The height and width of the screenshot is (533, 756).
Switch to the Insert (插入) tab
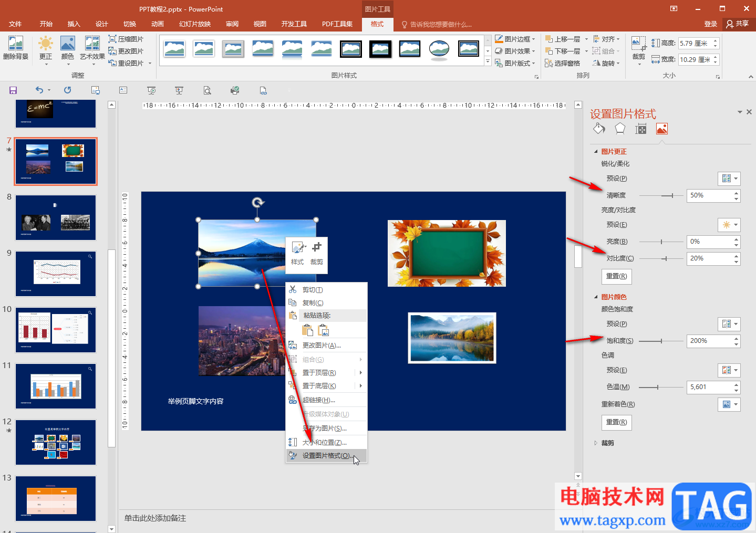pos(74,24)
